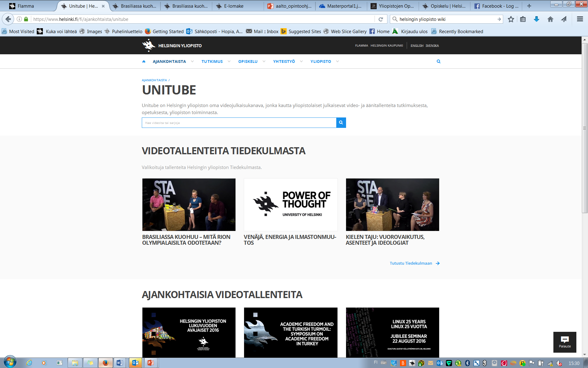Click the Windows Start orb
The image size is (588, 368).
coord(10,362)
